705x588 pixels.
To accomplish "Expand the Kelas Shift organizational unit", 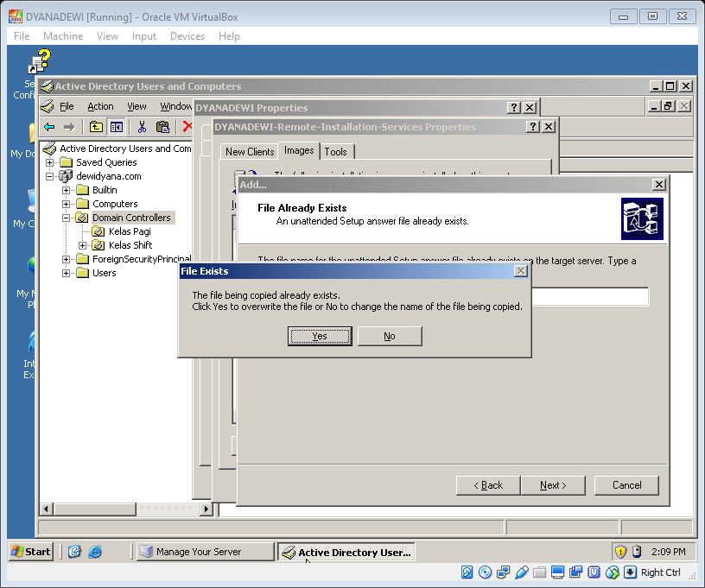I will pos(82,246).
